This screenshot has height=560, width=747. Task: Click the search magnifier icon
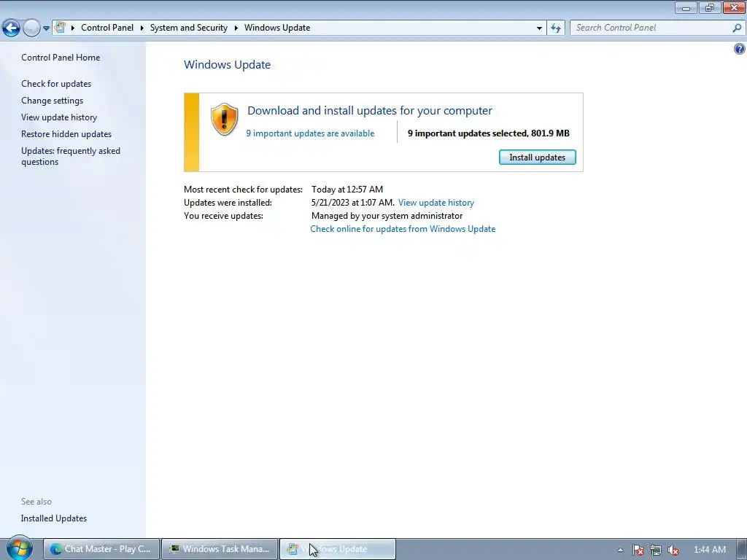coord(737,28)
